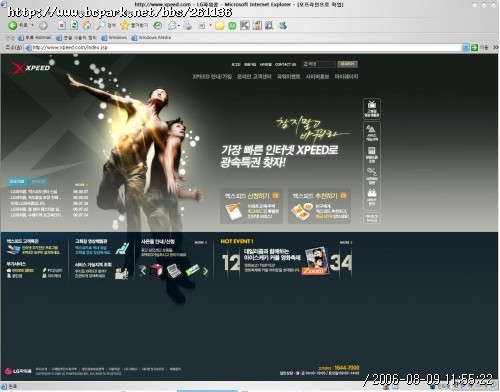Click the K-shaped toolbar icon
This screenshot has height=392, width=500.
pos(245,25)
